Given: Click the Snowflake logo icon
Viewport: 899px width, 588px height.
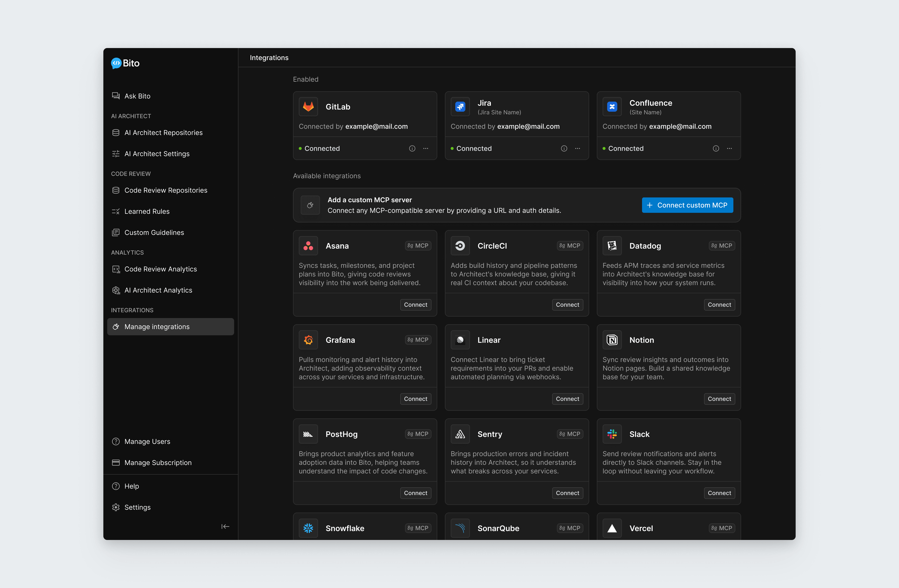Looking at the screenshot, I should 308,528.
